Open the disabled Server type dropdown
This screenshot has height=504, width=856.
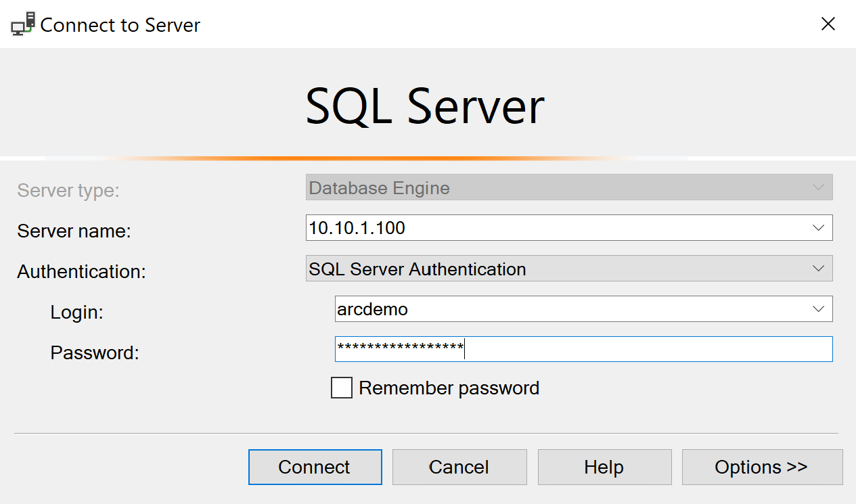(569, 187)
